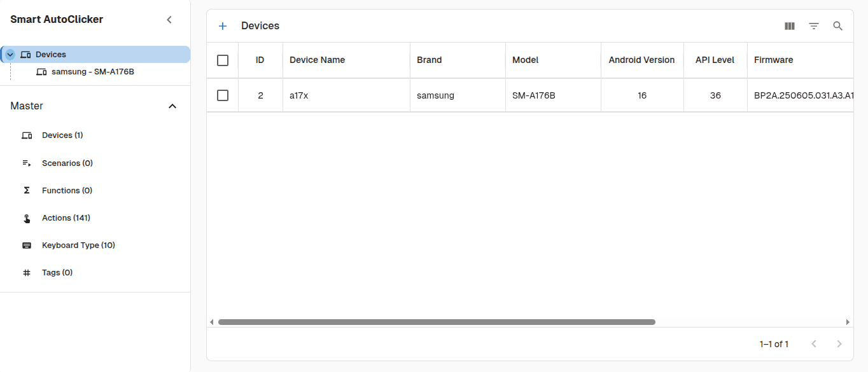Click the plus icon to add device

pos(223,26)
